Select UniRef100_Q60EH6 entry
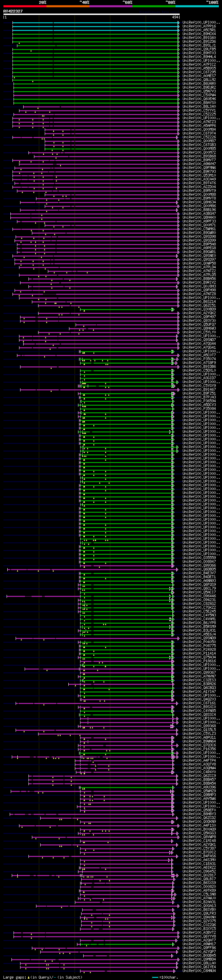Screen dimensions: 222x980 [199, 99]
